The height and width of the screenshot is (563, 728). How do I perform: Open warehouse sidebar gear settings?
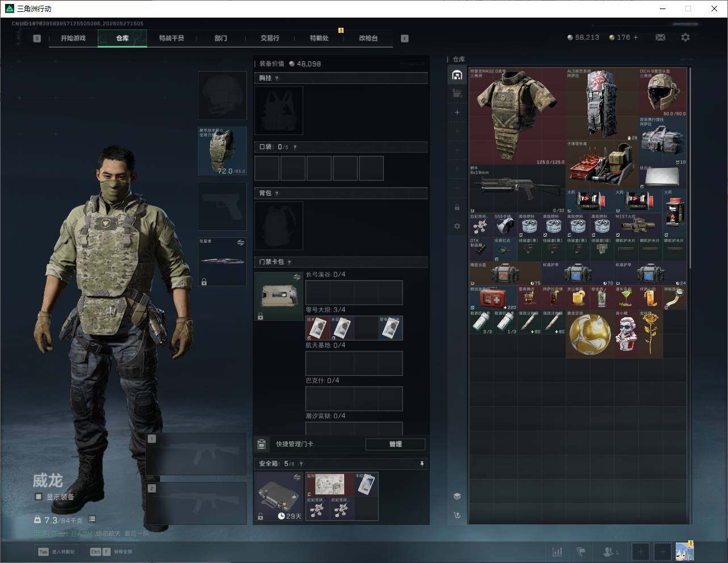(x=457, y=226)
